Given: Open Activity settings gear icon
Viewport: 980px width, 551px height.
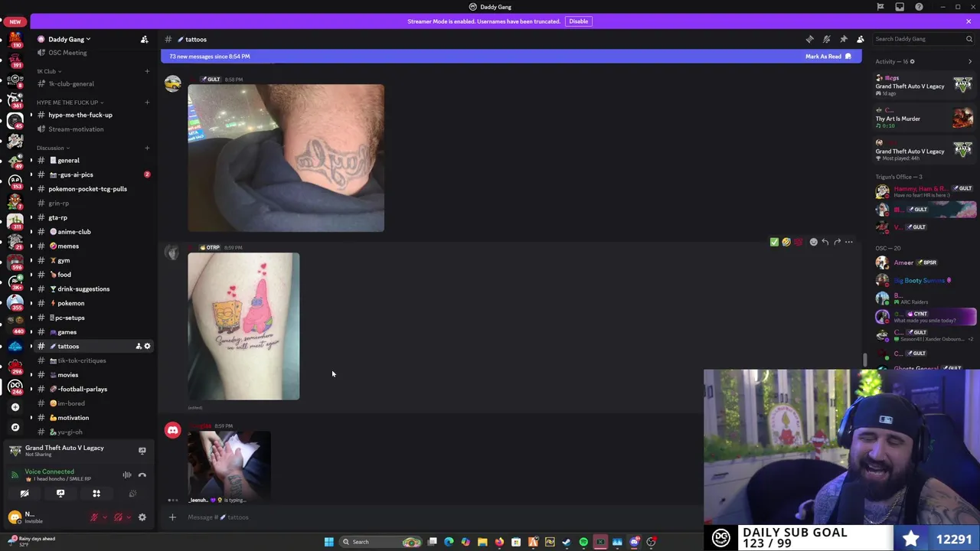Looking at the screenshot, I should click(912, 61).
